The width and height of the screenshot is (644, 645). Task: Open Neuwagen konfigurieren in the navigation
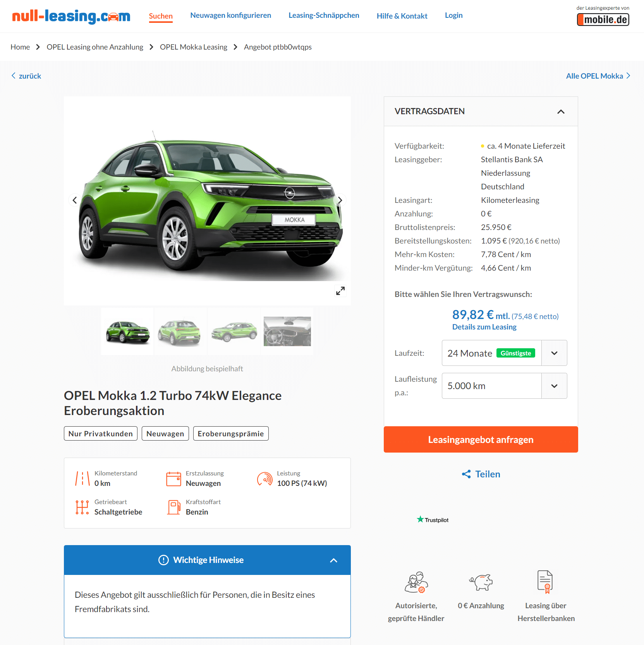231,15
